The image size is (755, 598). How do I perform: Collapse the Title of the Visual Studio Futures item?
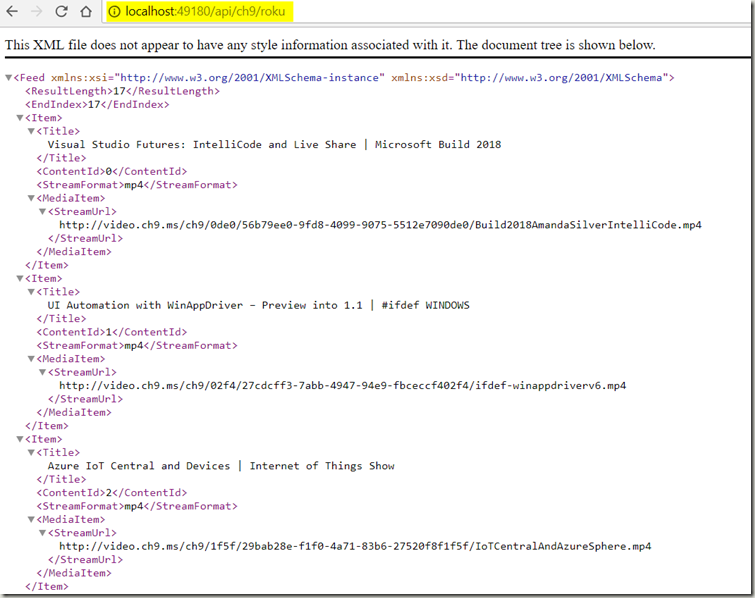[31, 131]
